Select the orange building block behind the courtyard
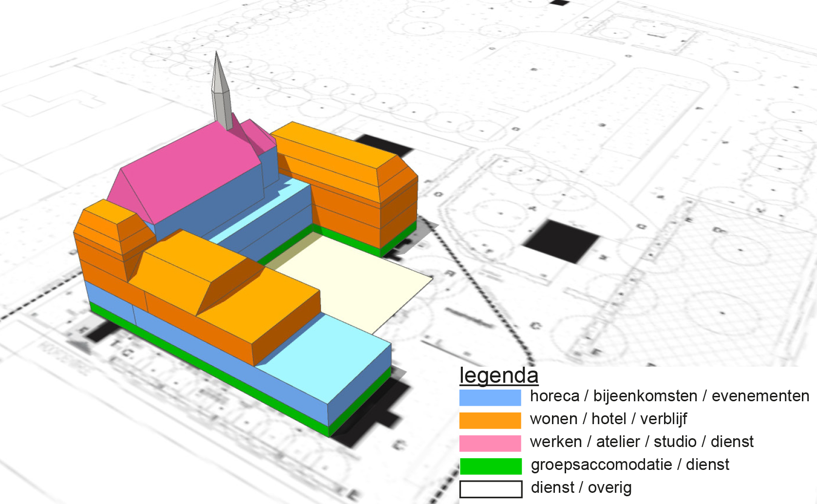The height and width of the screenshot is (504, 817). (346, 190)
